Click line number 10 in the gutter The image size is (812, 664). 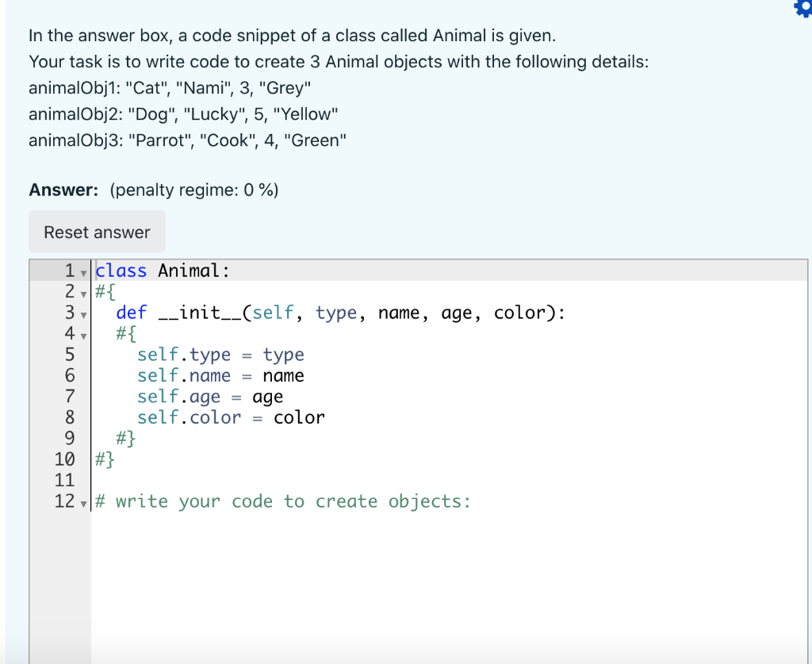click(x=65, y=459)
